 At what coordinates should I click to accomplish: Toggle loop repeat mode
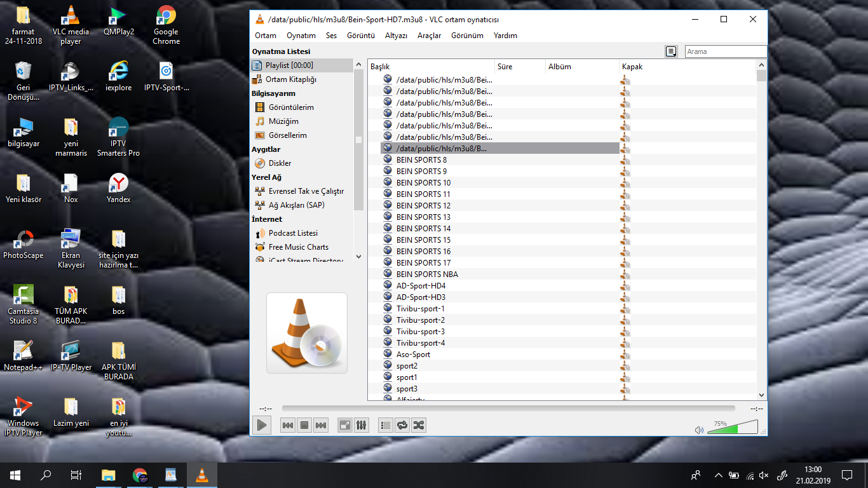point(402,425)
